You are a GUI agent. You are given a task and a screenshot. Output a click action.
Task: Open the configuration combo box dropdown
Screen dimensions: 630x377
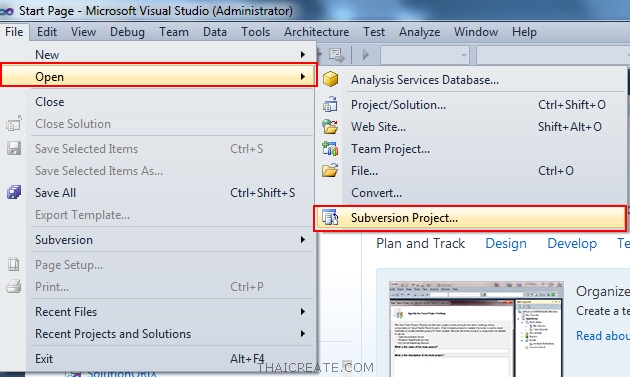[x=464, y=55]
